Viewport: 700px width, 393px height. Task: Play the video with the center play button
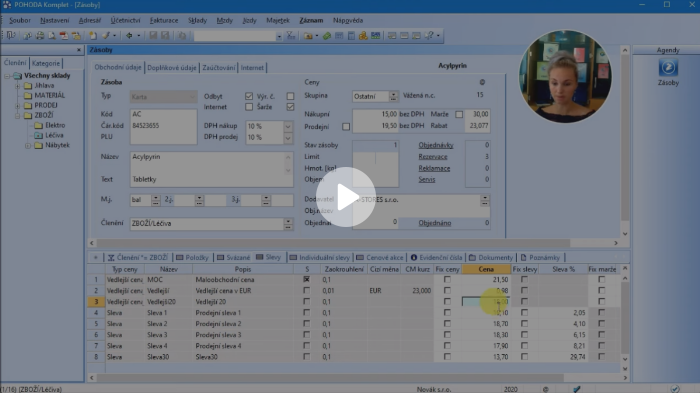point(346,196)
